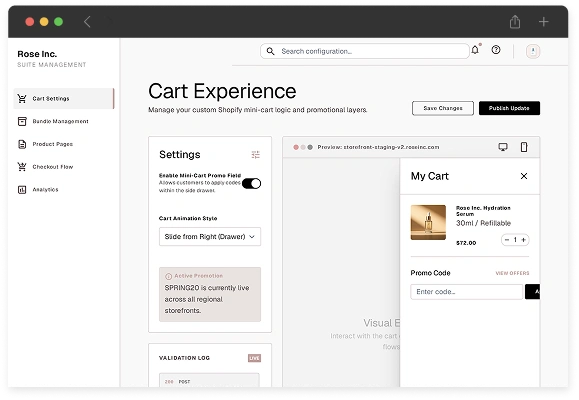
Task: Switch preview to desktop view
Action: click(x=503, y=147)
